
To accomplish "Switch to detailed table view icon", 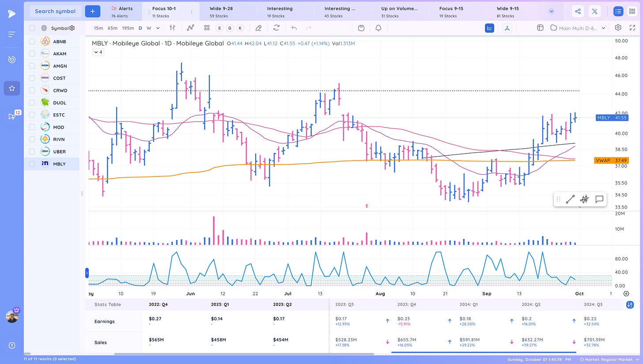I will (632, 11).
